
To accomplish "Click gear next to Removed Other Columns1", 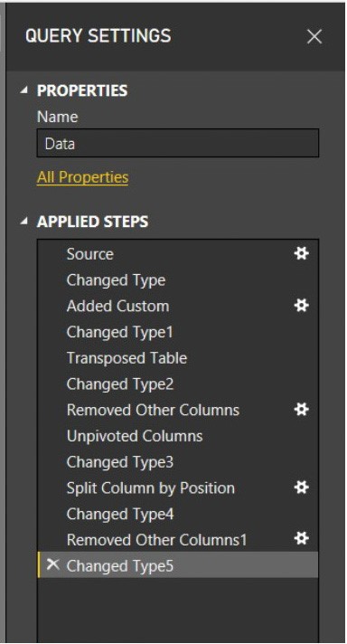I will pos(302,538).
